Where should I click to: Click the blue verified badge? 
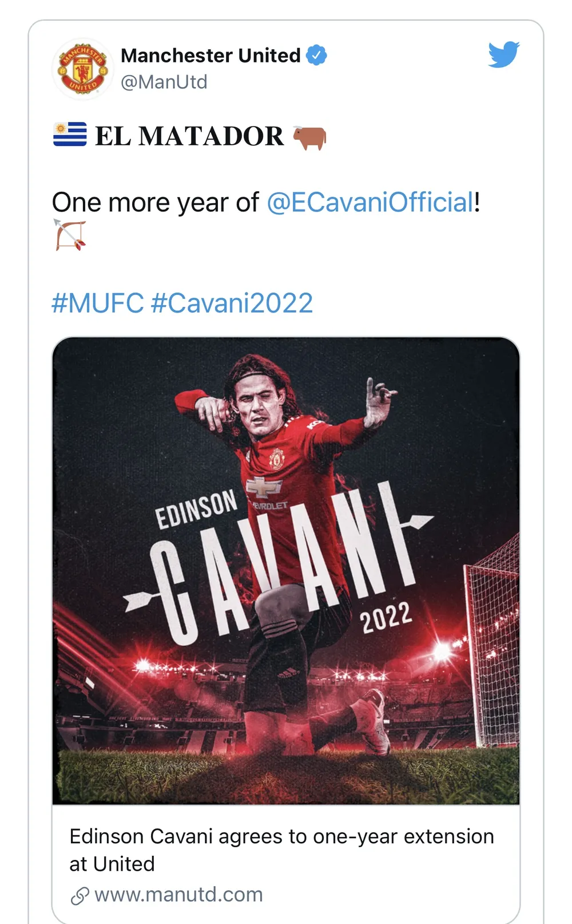click(x=316, y=56)
